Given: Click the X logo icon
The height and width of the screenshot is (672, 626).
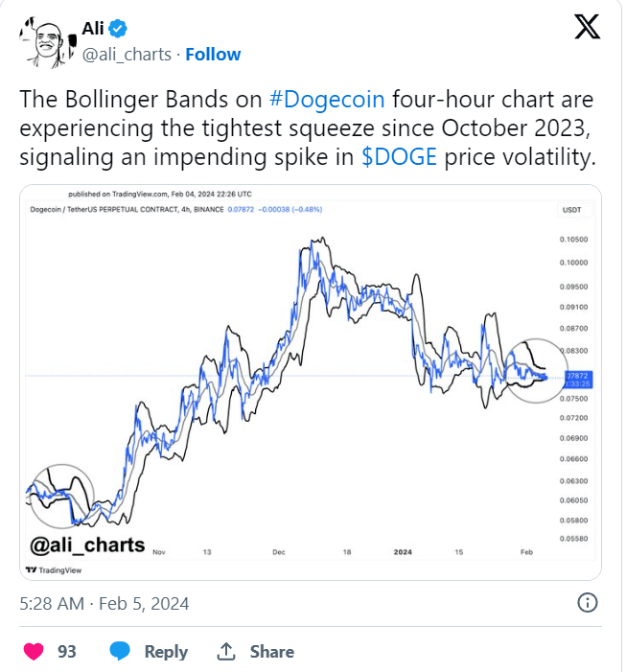Looking at the screenshot, I should pos(587,27).
